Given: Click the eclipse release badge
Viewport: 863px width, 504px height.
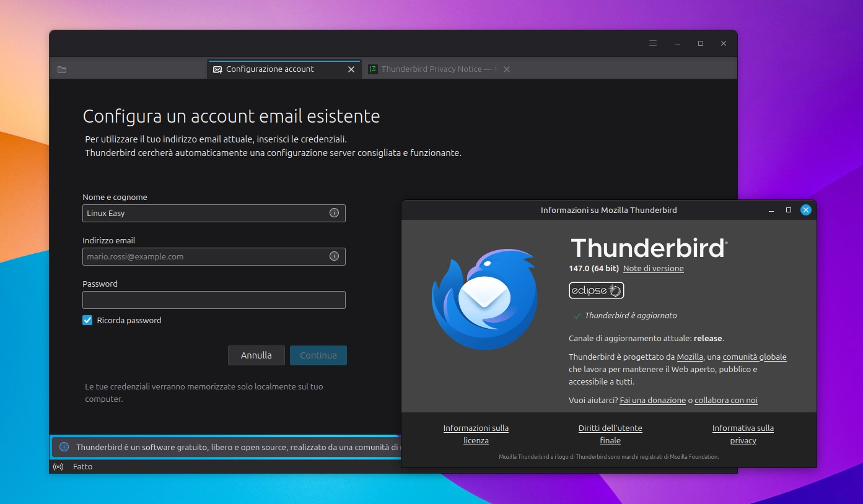Looking at the screenshot, I should (595, 290).
